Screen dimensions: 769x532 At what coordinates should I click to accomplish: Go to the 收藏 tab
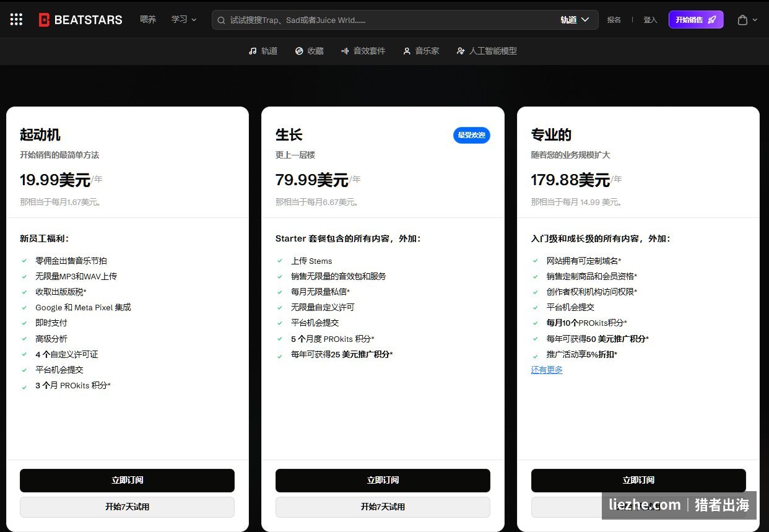[310, 51]
